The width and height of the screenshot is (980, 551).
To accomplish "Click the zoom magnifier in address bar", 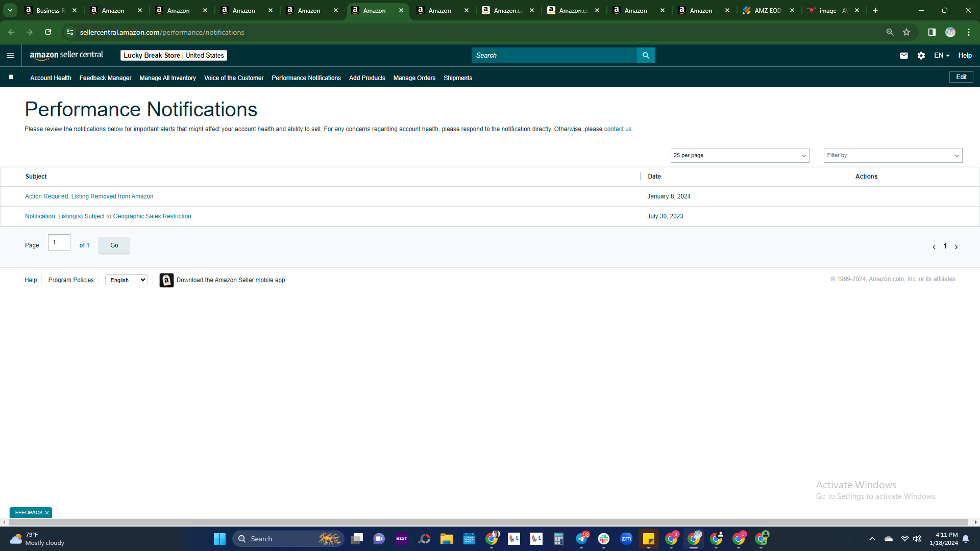I will [x=890, y=32].
